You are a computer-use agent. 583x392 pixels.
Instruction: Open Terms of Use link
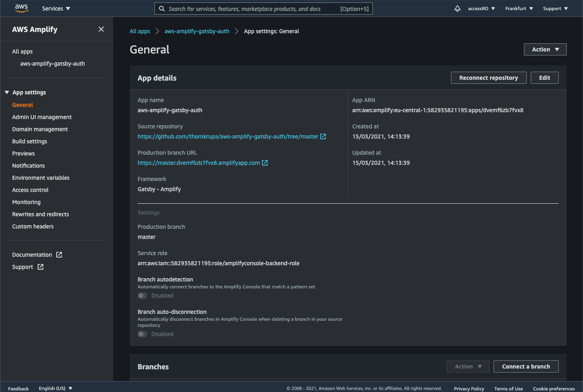[x=509, y=389]
